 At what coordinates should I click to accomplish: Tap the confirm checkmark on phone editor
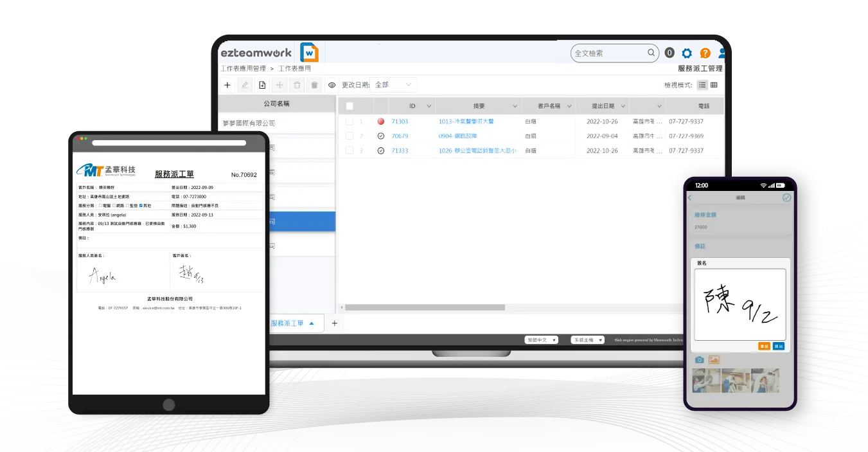[x=786, y=198]
